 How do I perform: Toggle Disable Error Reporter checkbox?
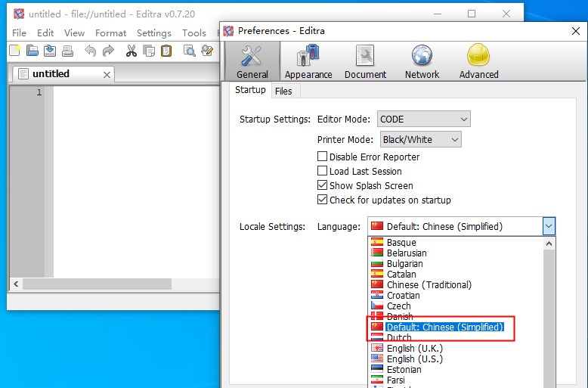pyautogui.click(x=322, y=156)
